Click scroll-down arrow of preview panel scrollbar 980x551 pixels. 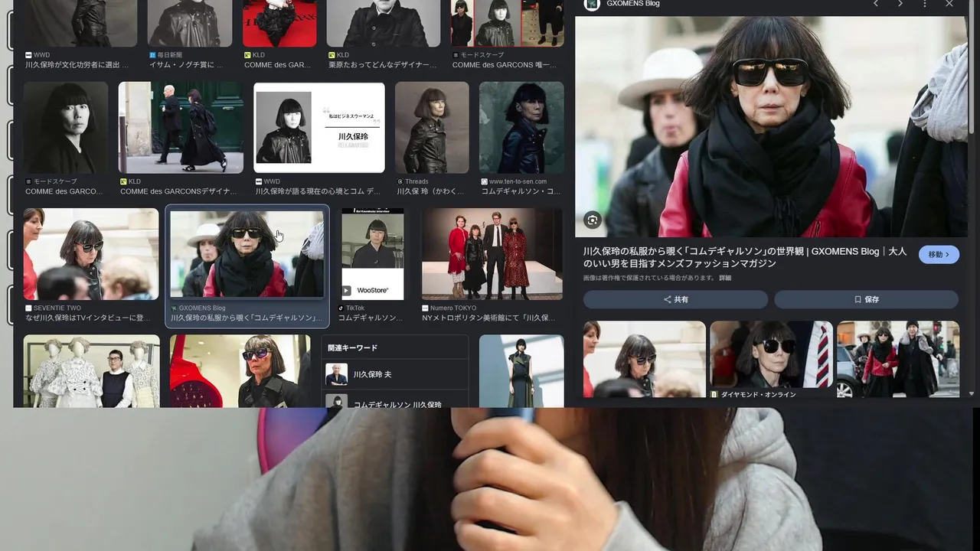(972, 393)
